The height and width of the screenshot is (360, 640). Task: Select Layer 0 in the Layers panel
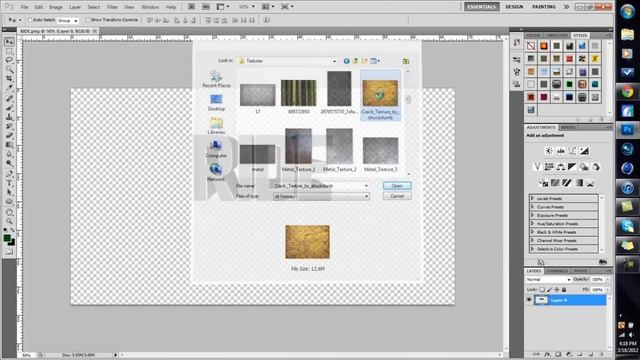point(570,300)
